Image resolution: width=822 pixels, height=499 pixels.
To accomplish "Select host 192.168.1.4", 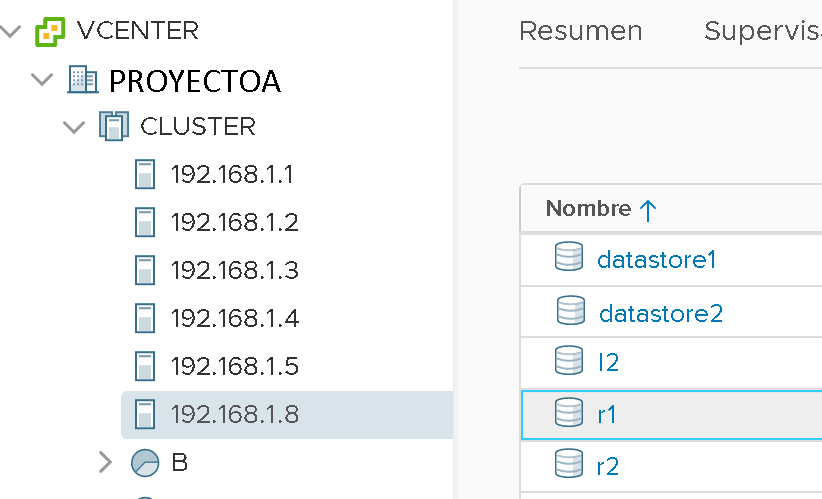I will 234,319.
